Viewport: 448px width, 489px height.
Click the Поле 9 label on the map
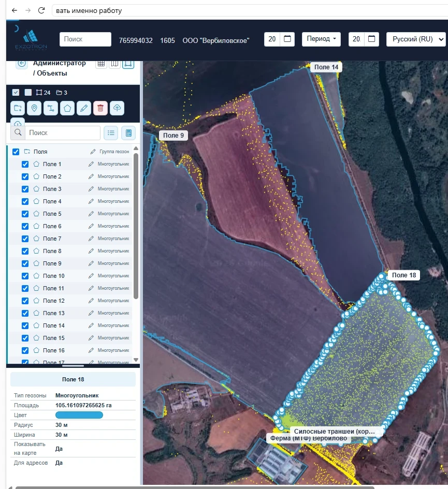pyautogui.click(x=174, y=136)
